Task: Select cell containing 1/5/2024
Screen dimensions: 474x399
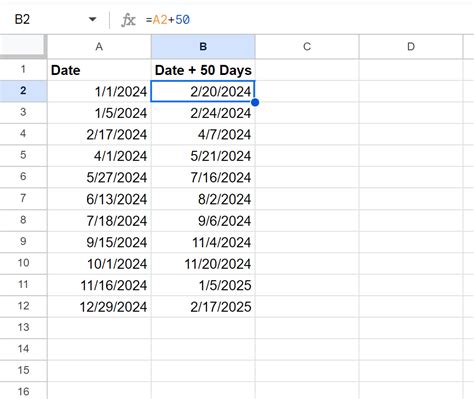Action: coord(99,113)
